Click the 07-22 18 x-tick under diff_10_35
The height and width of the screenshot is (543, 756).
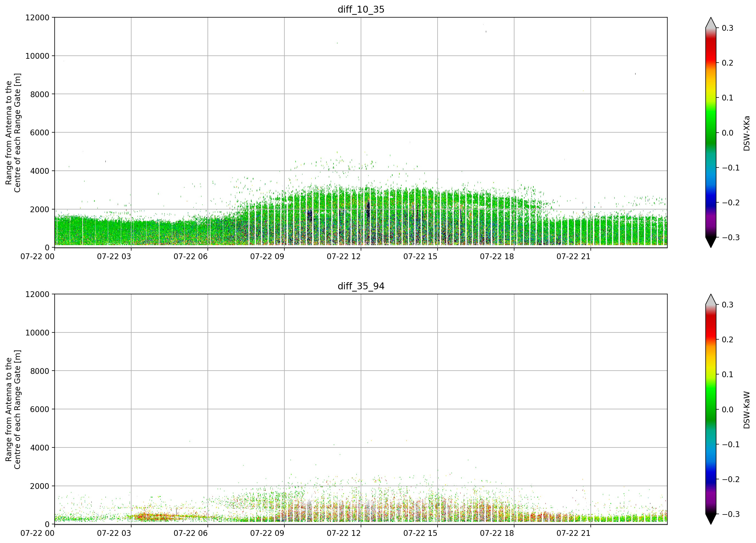[497, 256]
